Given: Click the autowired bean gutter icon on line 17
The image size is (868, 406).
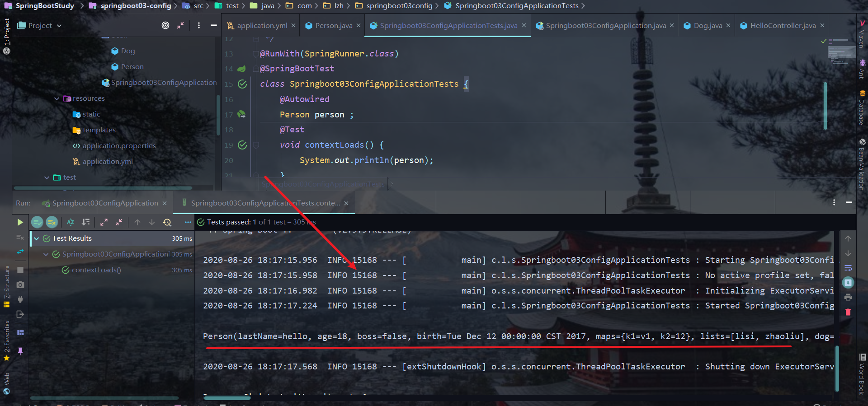Looking at the screenshot, I should (x=242, y=114).
